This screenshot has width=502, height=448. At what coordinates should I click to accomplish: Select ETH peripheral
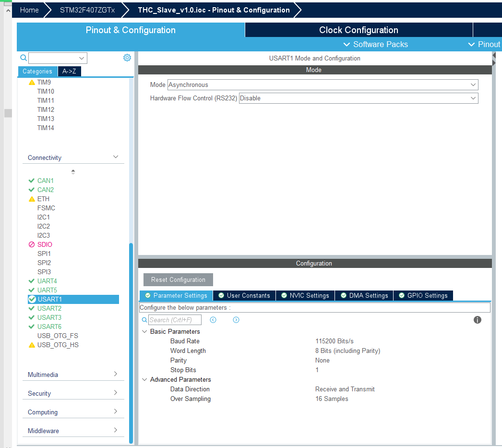point(43,199)
